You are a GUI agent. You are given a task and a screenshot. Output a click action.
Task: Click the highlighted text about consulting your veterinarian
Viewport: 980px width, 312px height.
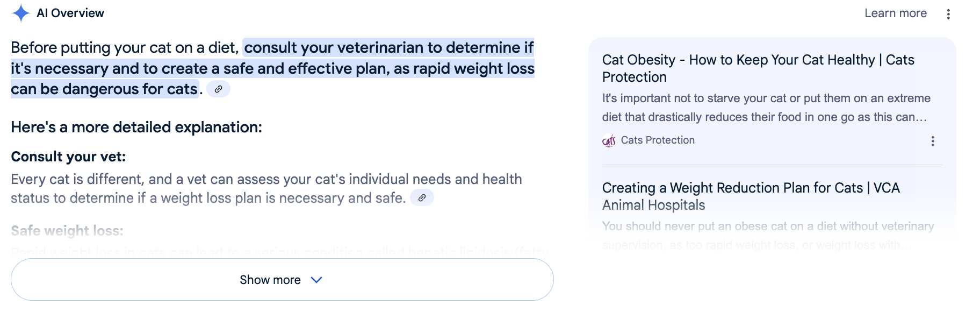[x=269, y=68]
